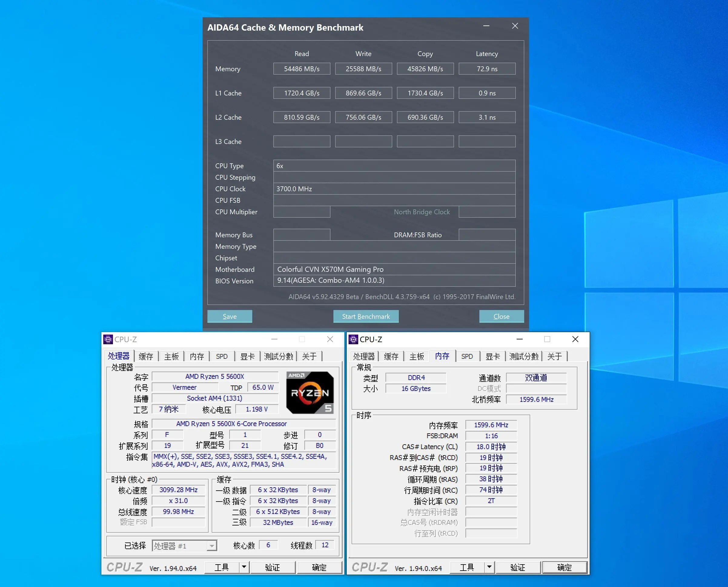Click the CPU-Z app icon in left window title bar
Image resolution: width=728 pixels, height=587 pixels.
(x=108, y=339)
